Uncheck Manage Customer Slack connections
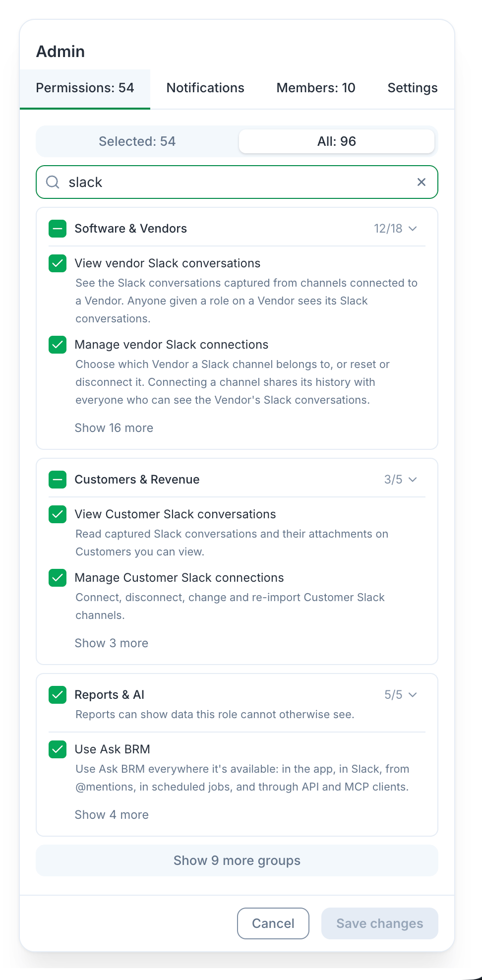 tap(58, 578)
